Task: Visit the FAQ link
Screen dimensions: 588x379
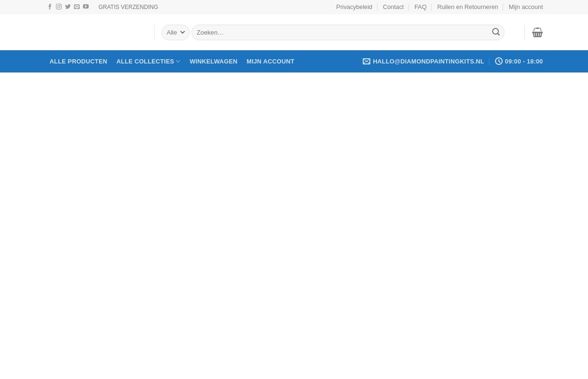Action: (x=420, y=7)
